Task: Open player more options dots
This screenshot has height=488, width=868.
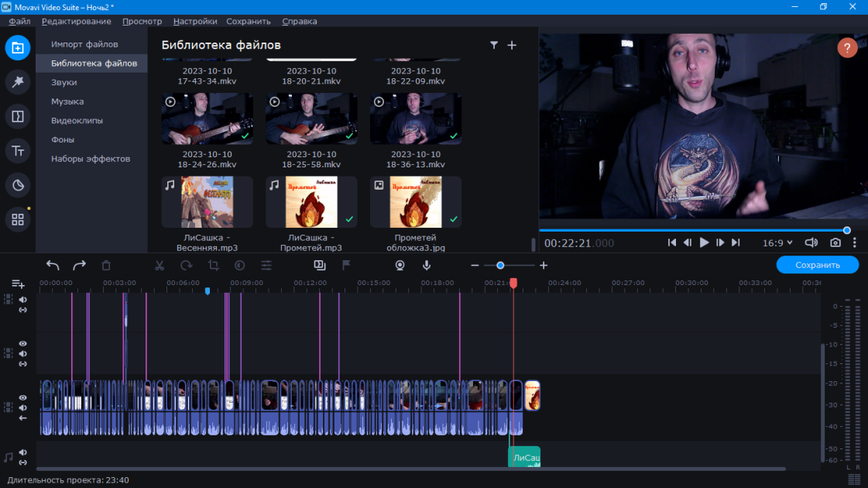Action: click(x=855, y=242)
